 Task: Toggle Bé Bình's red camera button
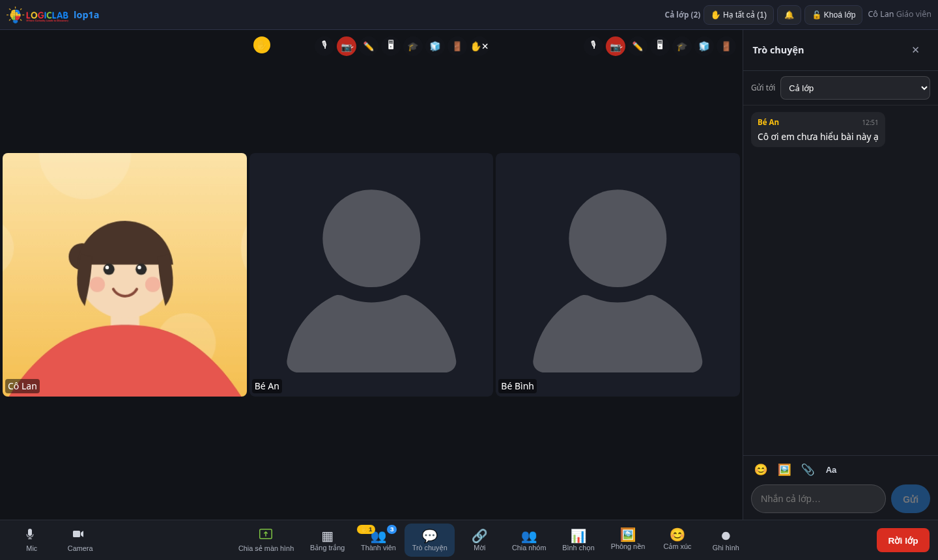point(616,46)
